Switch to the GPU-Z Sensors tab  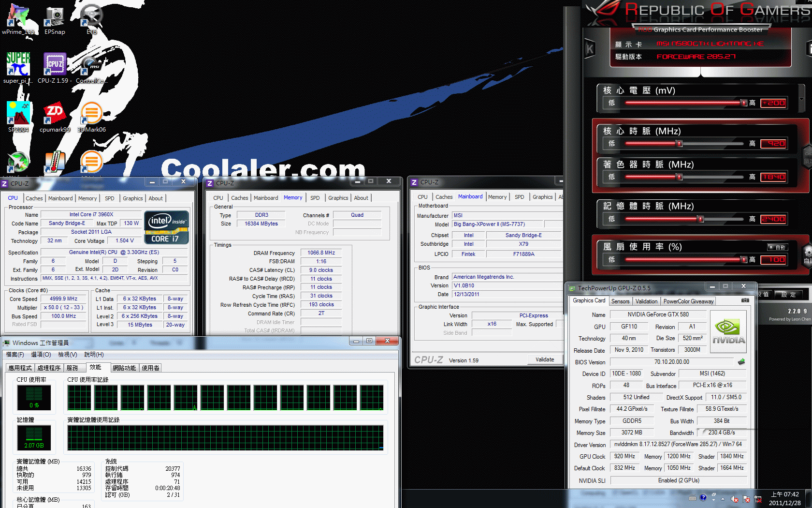(x=620, y=301)
